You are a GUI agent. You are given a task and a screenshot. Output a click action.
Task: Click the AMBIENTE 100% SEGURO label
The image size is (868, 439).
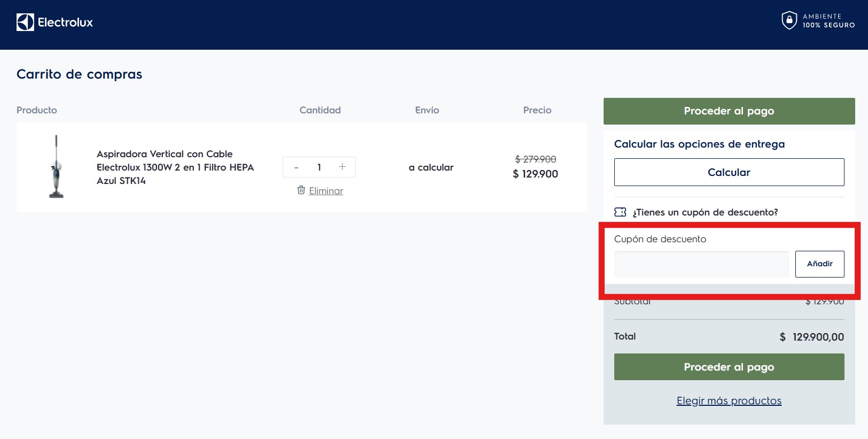828,21
